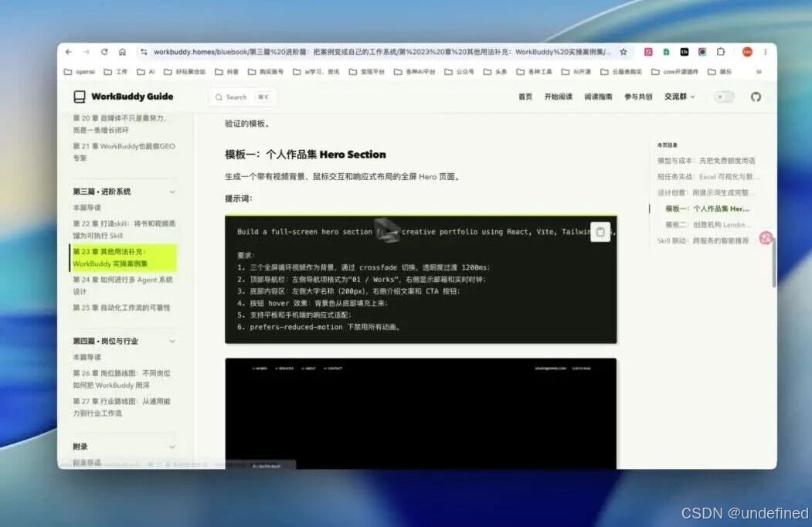This screenshot has width=812, height=527.
Task: Open the 娱乐 bookmark folder
Action: coord(720,72)
